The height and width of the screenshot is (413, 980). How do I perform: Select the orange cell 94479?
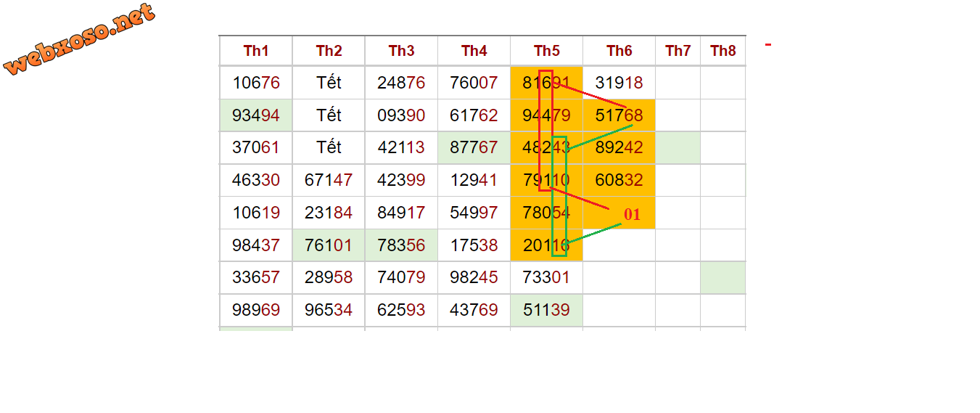pyautogui.click(x=547, y=115)
